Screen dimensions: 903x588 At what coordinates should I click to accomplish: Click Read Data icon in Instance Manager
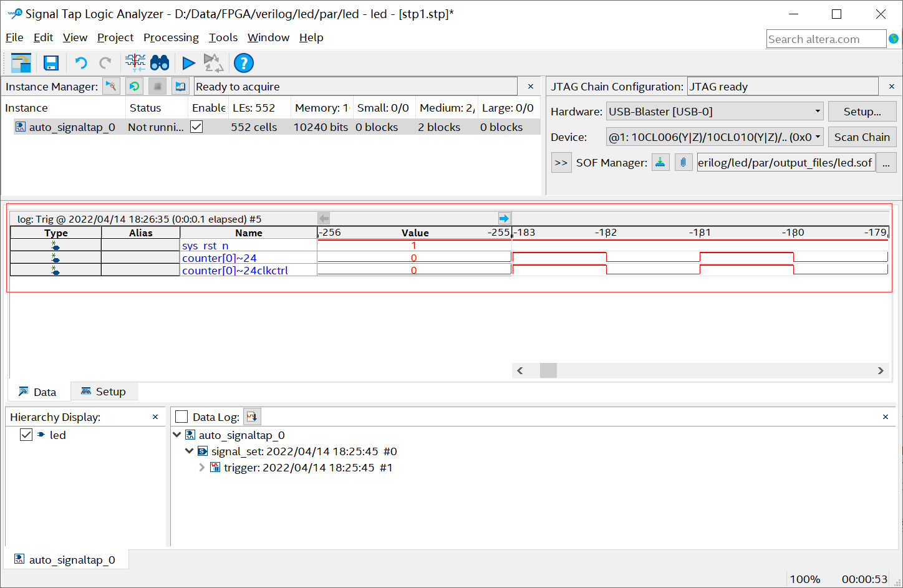pos(181,86)
